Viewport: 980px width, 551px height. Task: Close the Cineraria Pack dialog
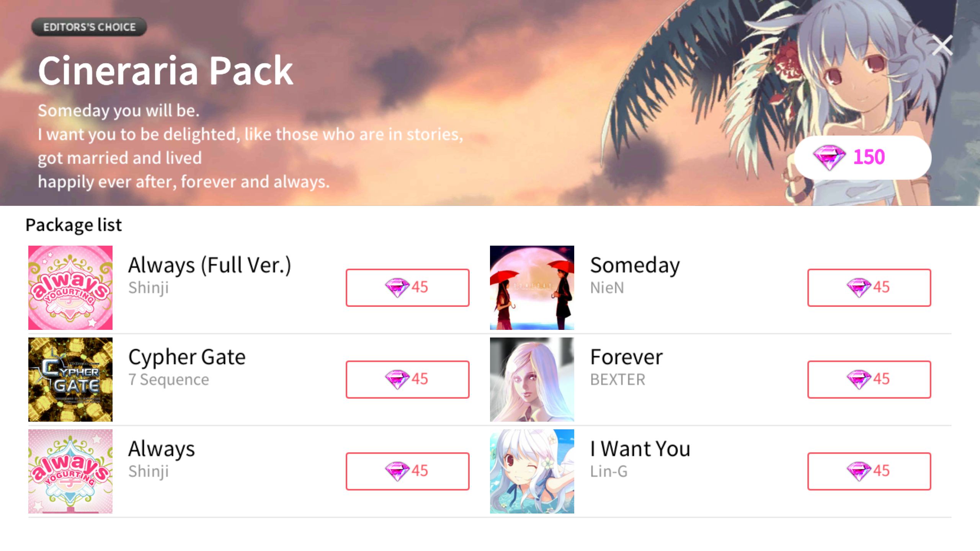[x=942, y=46]
